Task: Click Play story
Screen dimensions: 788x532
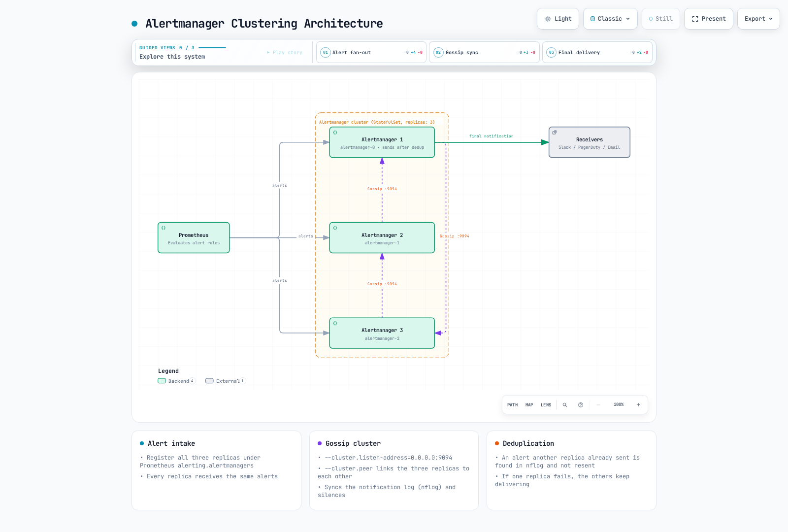Action: tap(285, 52)
